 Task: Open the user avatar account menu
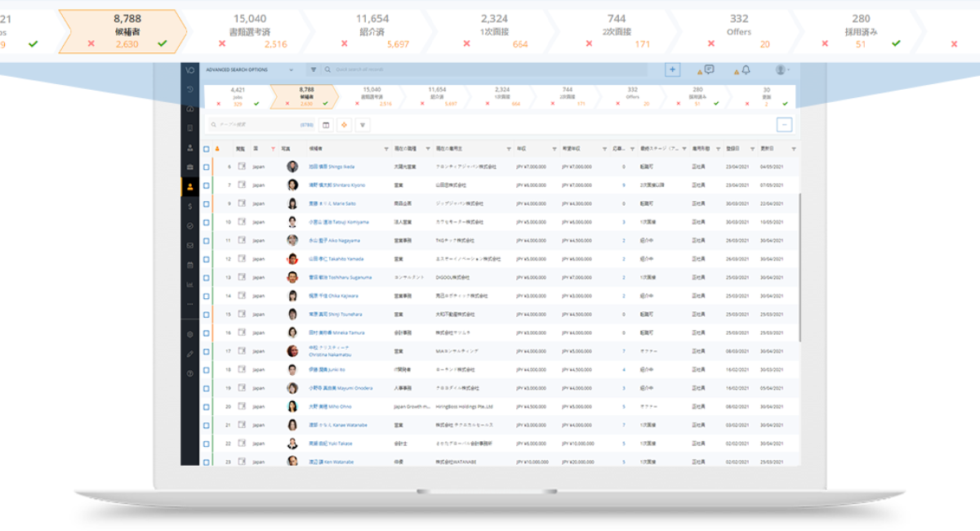[782, 70]
